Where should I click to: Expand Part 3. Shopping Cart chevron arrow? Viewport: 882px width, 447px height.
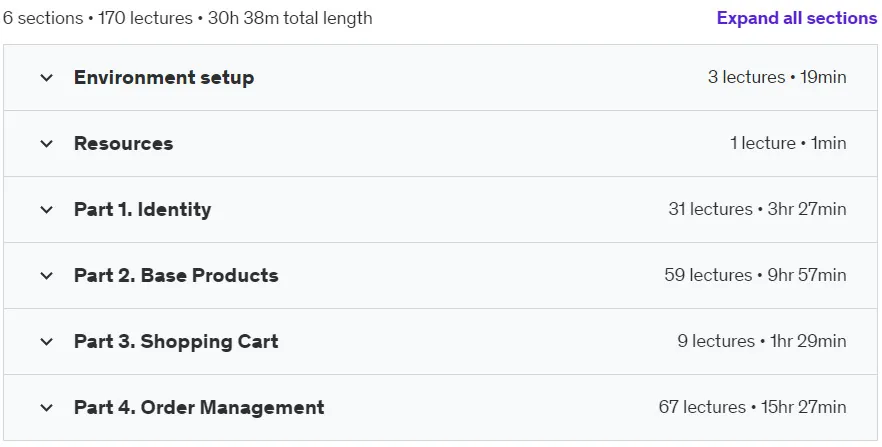click(47, 342)
